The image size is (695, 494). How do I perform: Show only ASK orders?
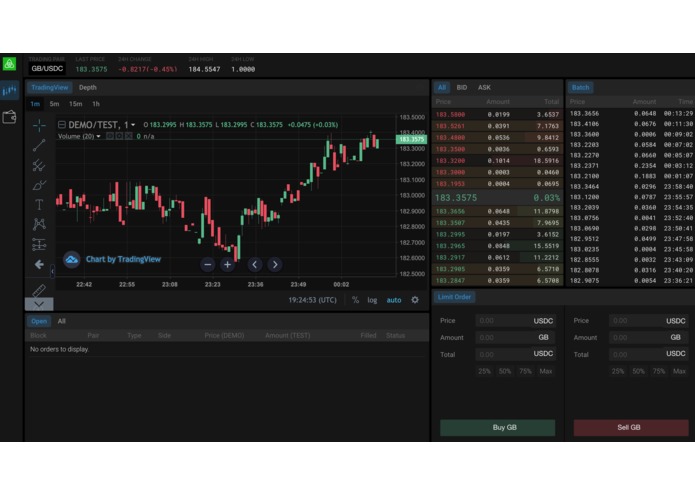click(484, 87)
